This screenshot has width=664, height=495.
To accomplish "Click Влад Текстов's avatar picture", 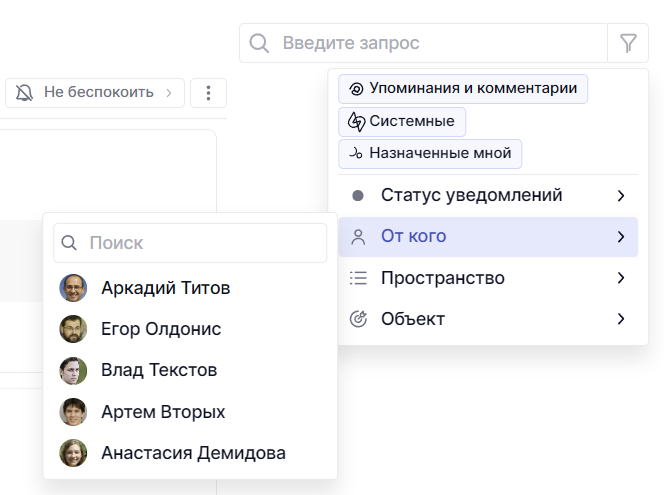I will pyautogui.click(x=73, y=370).
